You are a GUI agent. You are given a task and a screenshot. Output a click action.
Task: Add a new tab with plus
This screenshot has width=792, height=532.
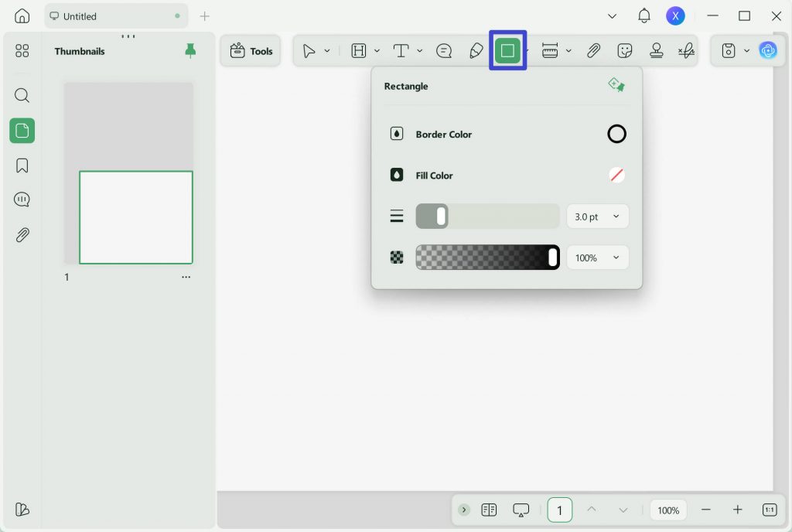[x=204, y=16]
